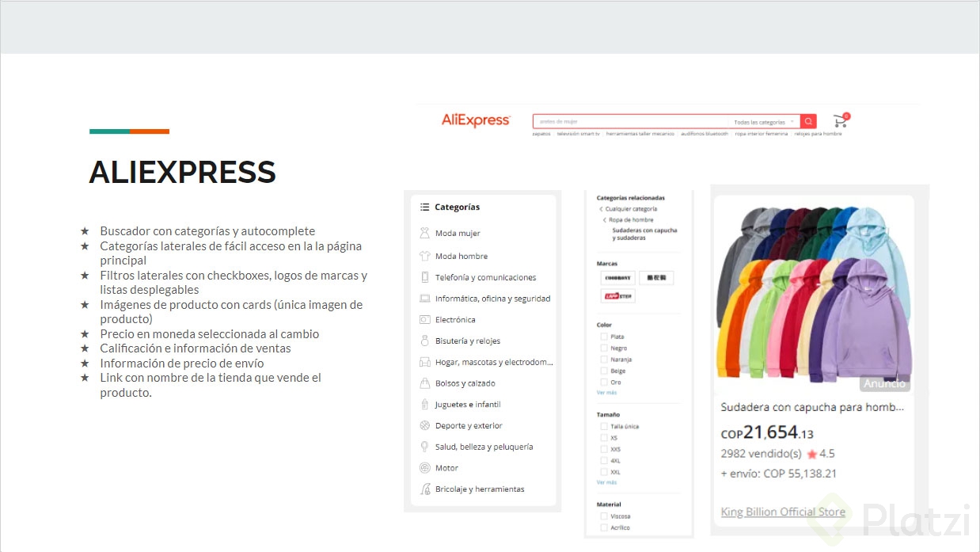Open Motor category
980x552 pixels.
446,468
